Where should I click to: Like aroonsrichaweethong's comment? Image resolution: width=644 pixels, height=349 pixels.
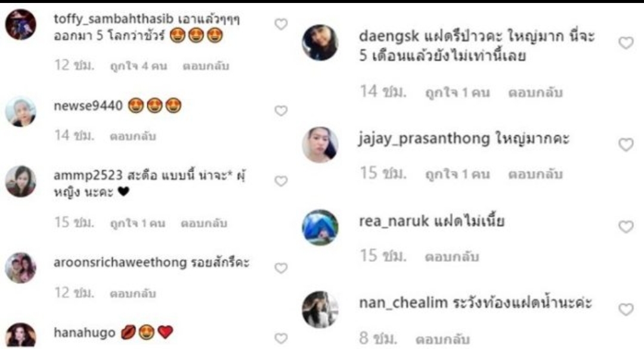(x=281, y=268)
